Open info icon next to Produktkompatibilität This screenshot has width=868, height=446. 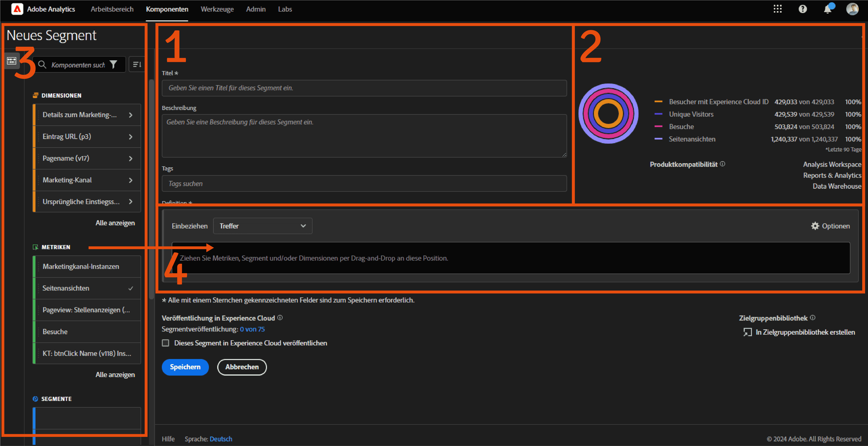coord(722,164)
